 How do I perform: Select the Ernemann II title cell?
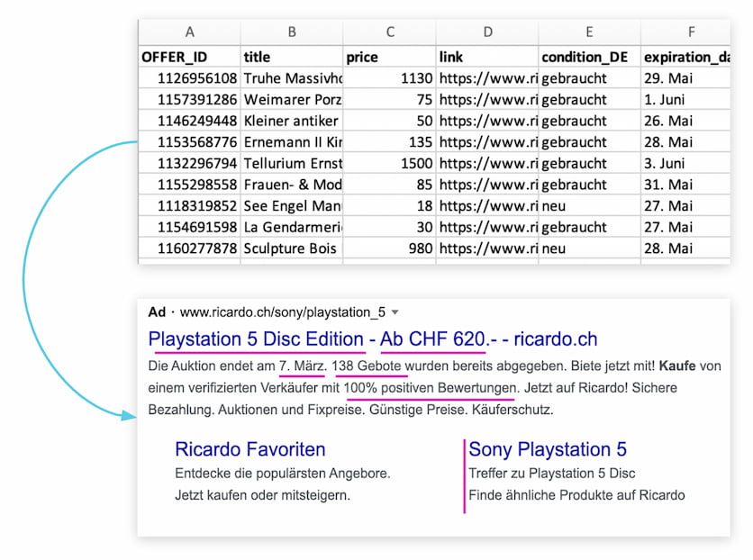point(292,141)
